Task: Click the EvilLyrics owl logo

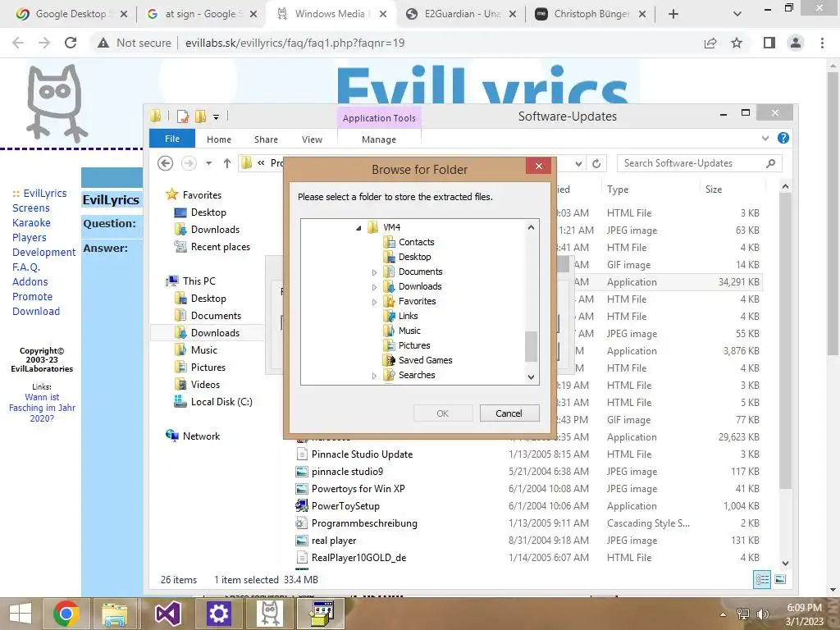Action: (56, 103)
